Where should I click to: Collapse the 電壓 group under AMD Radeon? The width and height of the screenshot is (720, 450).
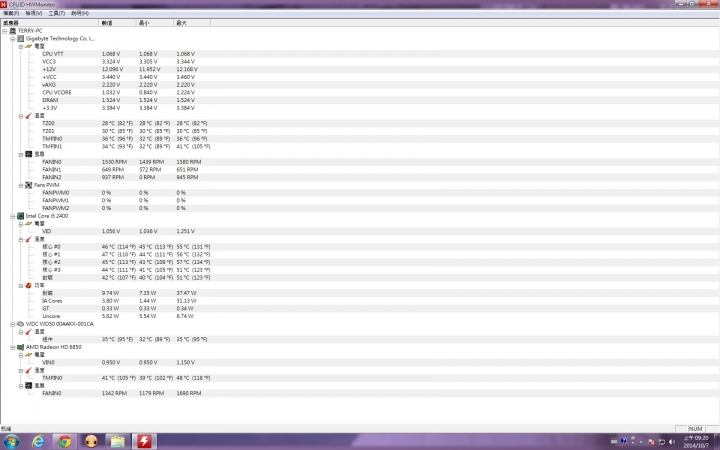point(21,354)
